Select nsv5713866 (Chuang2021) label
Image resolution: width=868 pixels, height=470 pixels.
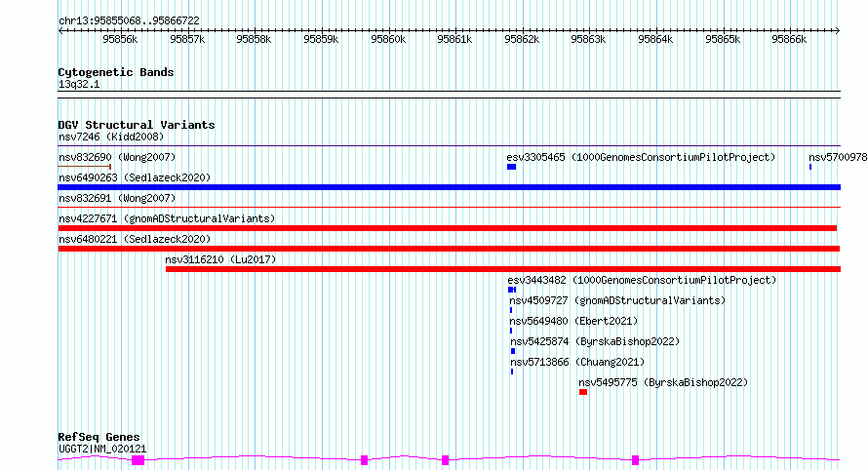pyautogui.click(x=577, y=362)
